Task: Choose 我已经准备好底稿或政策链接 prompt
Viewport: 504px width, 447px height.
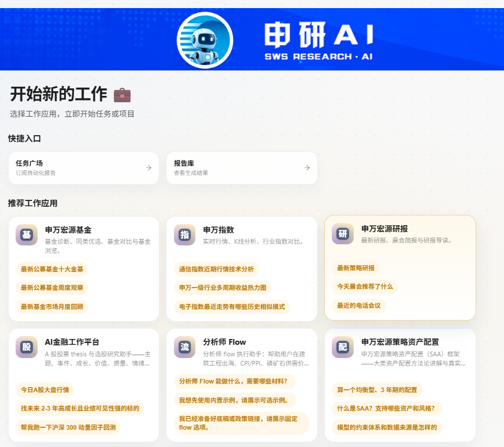Action: coord(242,423)
